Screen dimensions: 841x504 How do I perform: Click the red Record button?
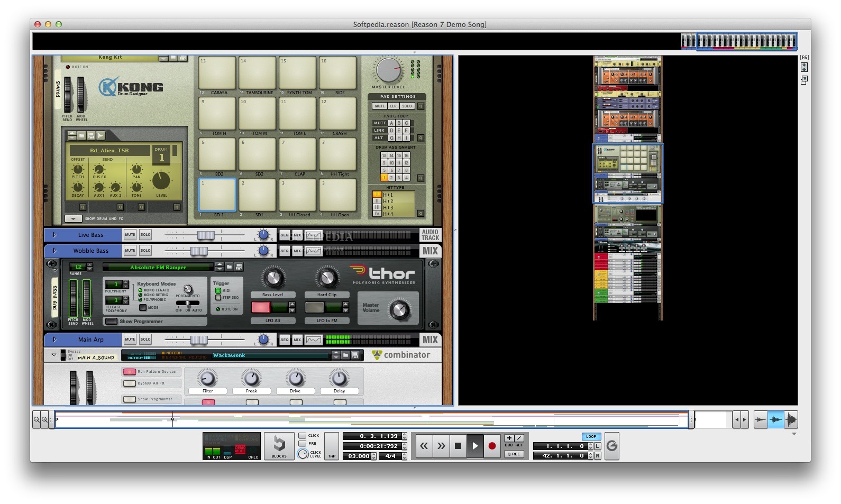click(492, 446)
